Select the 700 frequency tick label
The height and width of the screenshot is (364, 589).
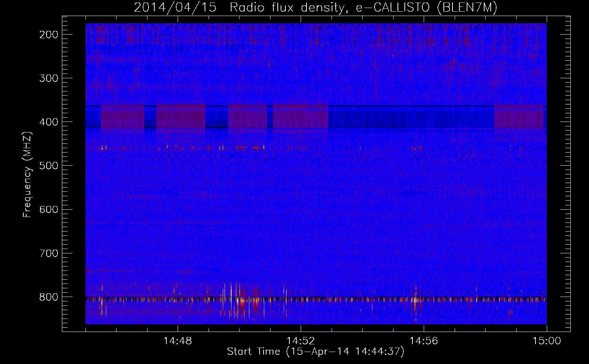(x=49, y=253)
